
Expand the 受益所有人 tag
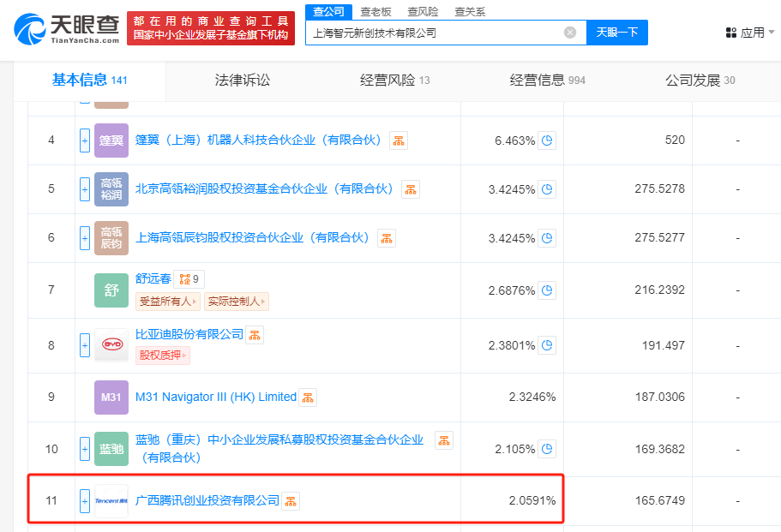pyautogui.click(x=168, y=301)
